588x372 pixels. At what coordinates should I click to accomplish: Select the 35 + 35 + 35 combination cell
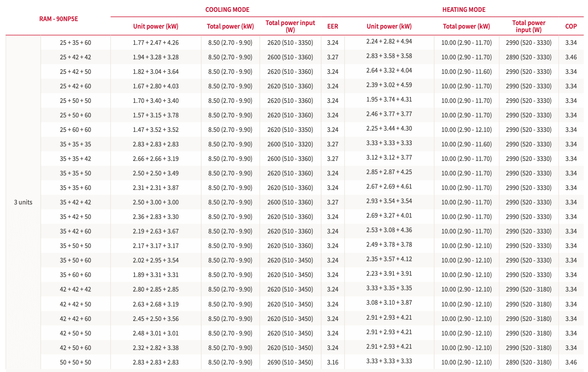76,144
